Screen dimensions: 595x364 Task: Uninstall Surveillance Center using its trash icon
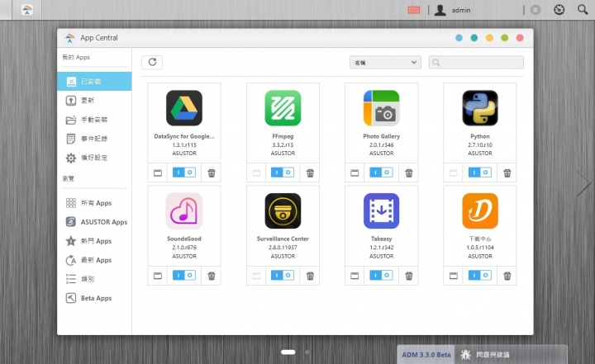point(310,276)
